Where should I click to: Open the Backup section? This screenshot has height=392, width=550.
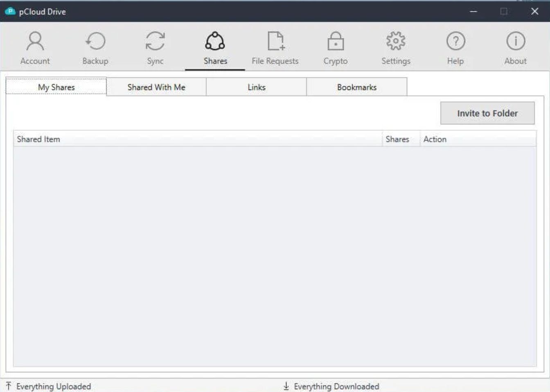pos(95,48)
